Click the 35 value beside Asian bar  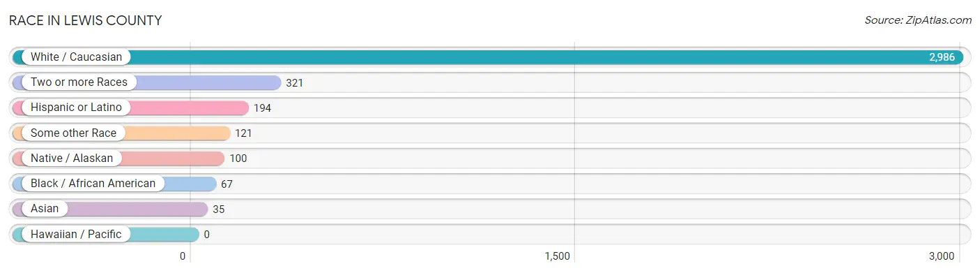(218, 209)
